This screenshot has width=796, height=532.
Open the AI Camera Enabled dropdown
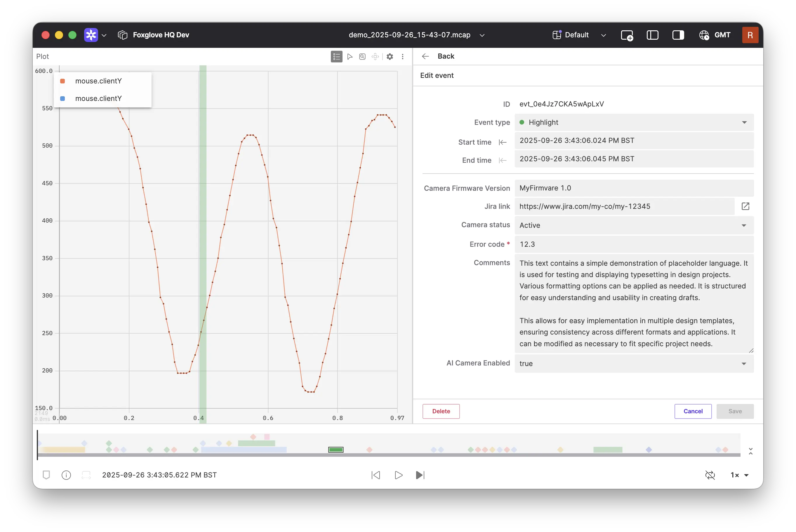(x=634, y=364)
